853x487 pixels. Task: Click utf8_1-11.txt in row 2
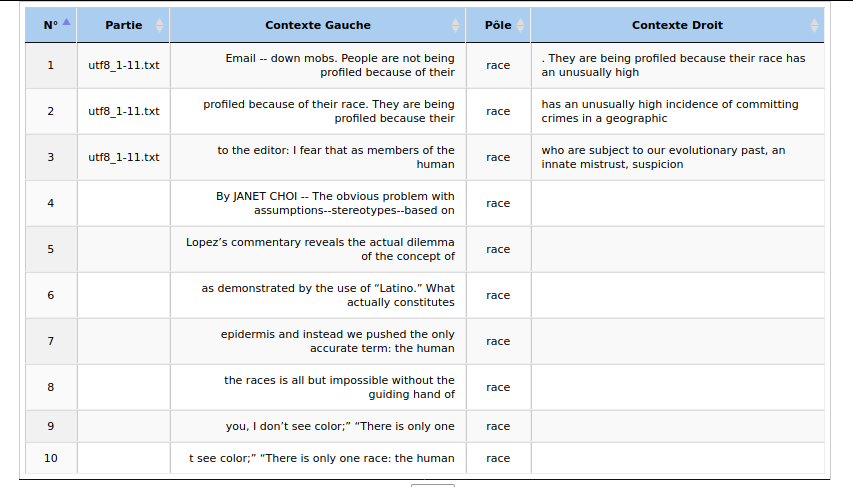point(124,111)
